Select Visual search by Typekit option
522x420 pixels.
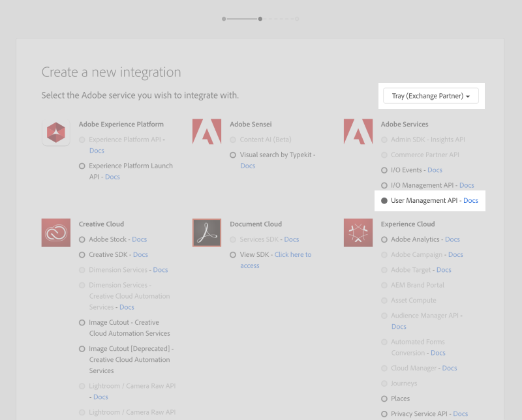[x=233, y=155]
